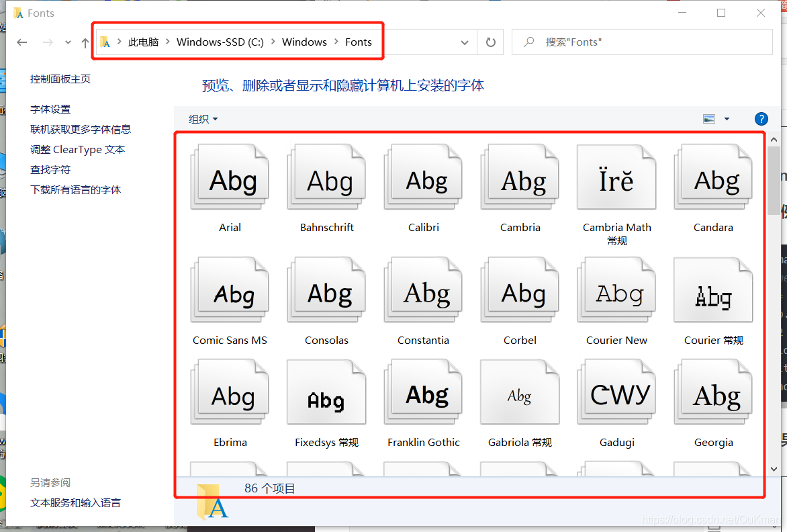Select the Constantia font icon
Screen dimensions: 787x532
424,290
